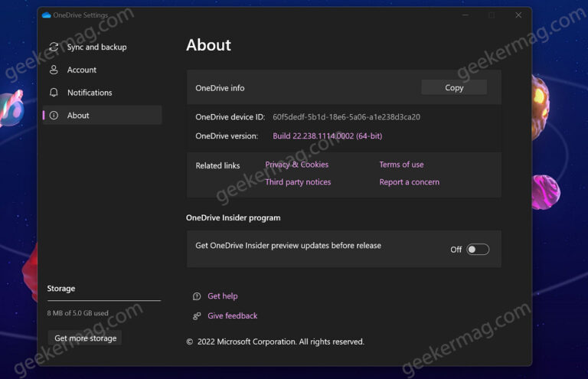Click the Get help question icon
Screen dimensions: 588x379
coord(197,296)
